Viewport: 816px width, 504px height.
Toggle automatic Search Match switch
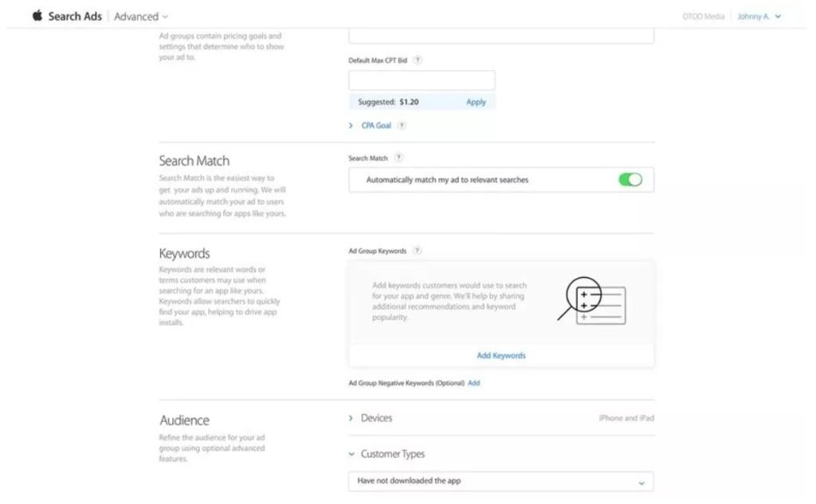(x=630, y=180)
